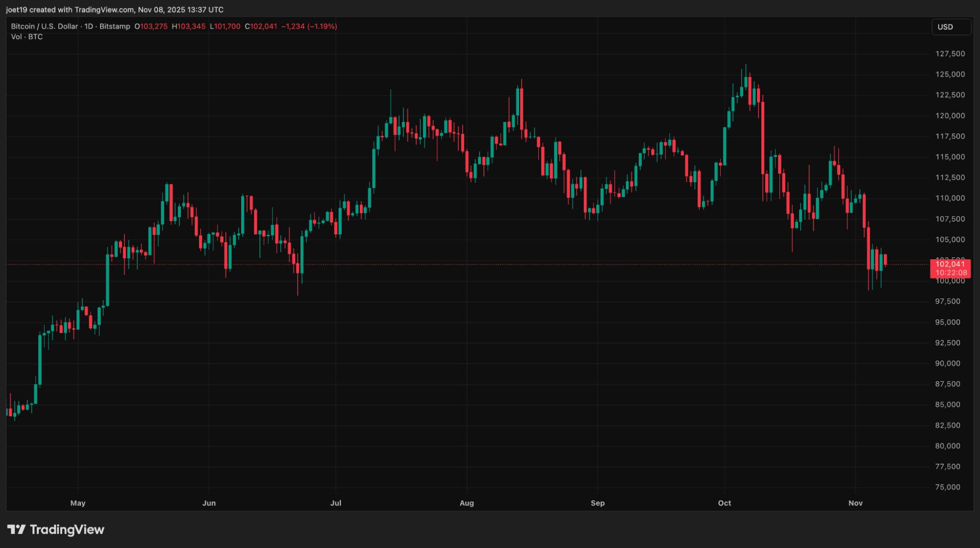Select the 1D interval label

point(89,26)
